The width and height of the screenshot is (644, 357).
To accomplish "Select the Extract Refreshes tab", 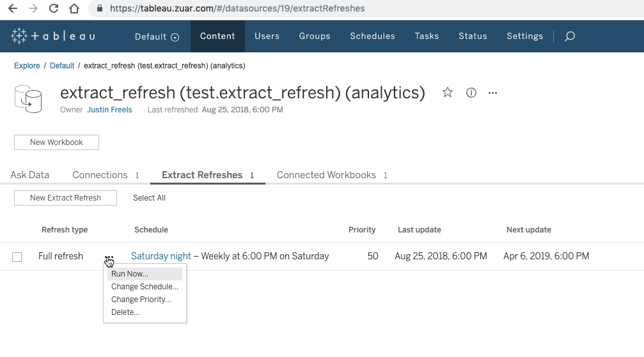I will click(x=208, y=175).
